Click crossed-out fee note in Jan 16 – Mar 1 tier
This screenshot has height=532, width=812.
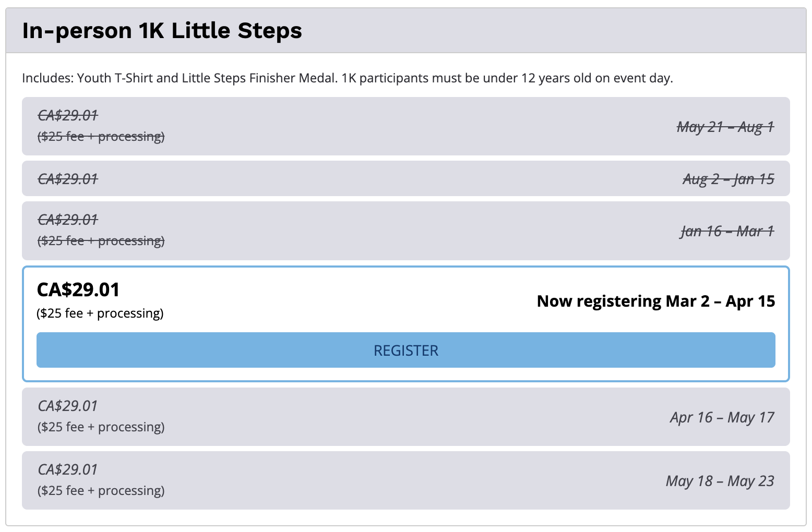tap(101, 241)
